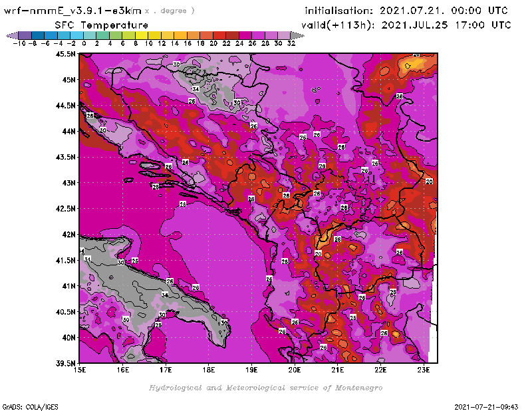This screenshot has width=532, height=411.
Task: Click the 40N latitude axis label
Action: 68,338
